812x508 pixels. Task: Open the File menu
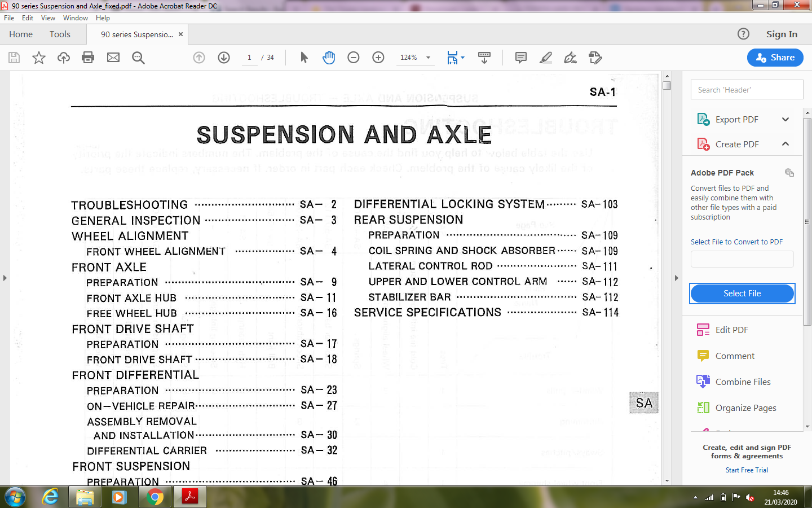coord(9,18)
